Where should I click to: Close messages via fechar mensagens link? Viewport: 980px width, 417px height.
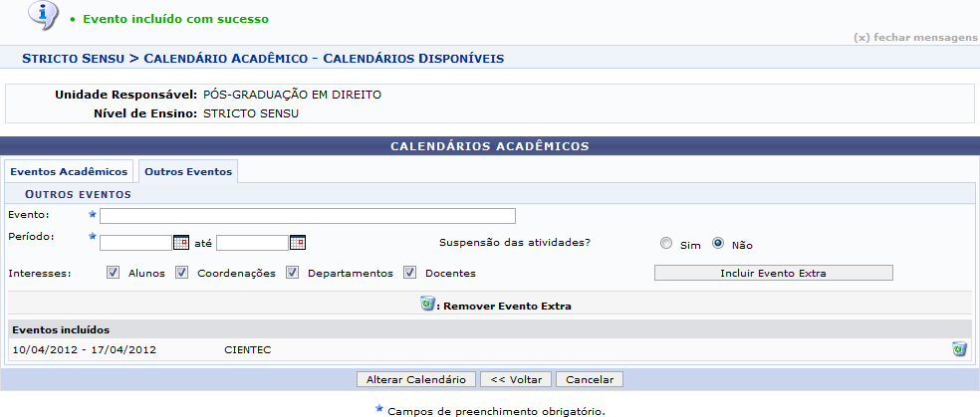pyautogui.click(x=915, y=37)
